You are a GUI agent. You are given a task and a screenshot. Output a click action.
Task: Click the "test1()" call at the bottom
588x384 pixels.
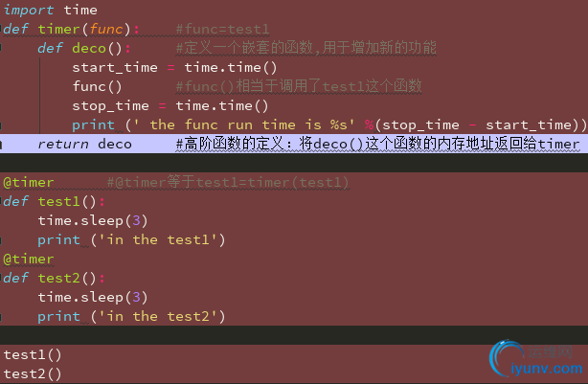click(x=32, y=354)
